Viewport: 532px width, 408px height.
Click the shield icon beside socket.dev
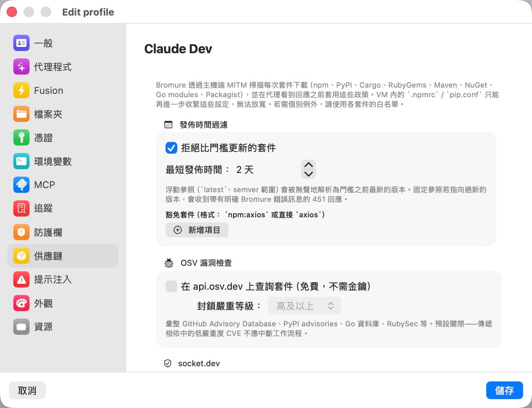click(168, 364)
